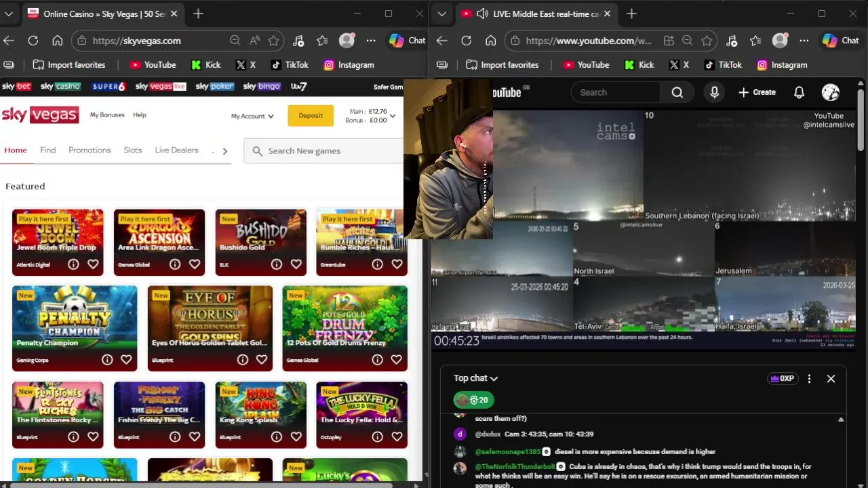Viewport: 868px width, 488px height.
Task: Open My Bonuses page
Action: [107, 115]
